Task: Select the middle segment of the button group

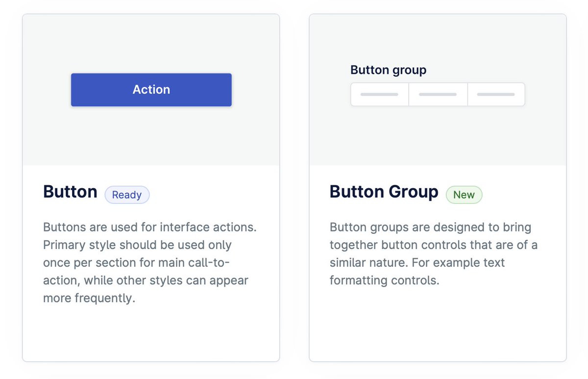Action: click(438, 94)
